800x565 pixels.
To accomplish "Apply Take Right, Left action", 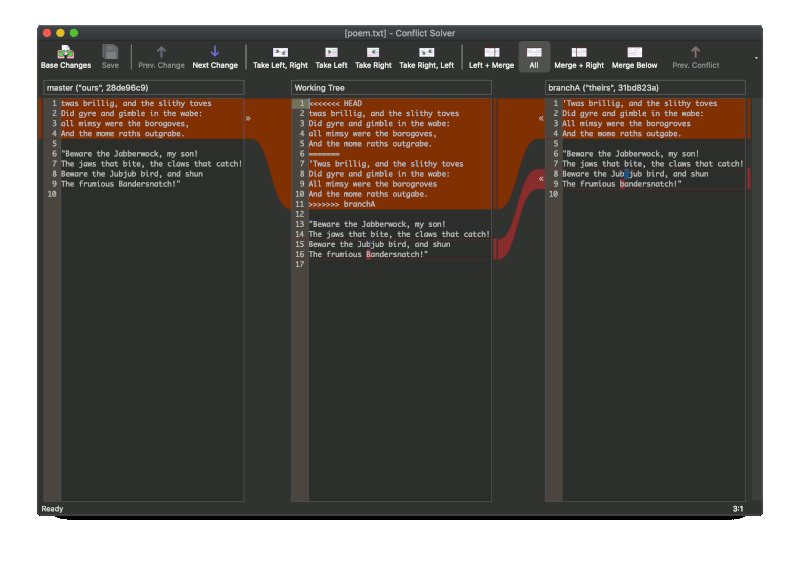I will pyautogui.click(x=426, y=57).
